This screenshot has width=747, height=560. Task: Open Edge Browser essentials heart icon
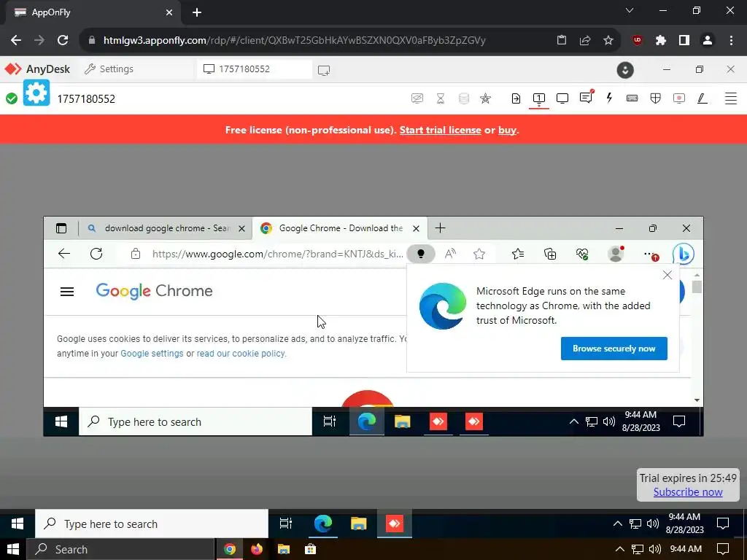pos(582,254)
